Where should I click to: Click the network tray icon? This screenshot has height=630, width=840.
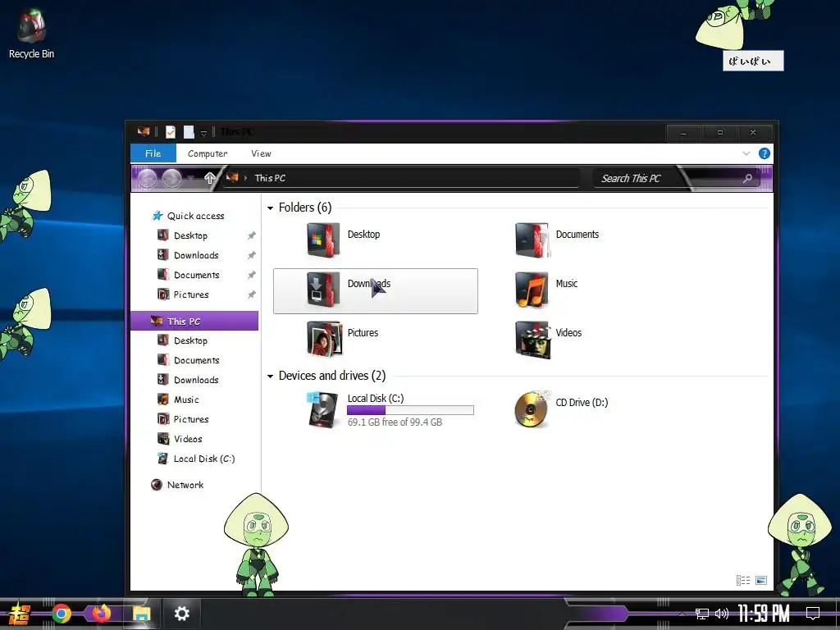click(702, 614)
